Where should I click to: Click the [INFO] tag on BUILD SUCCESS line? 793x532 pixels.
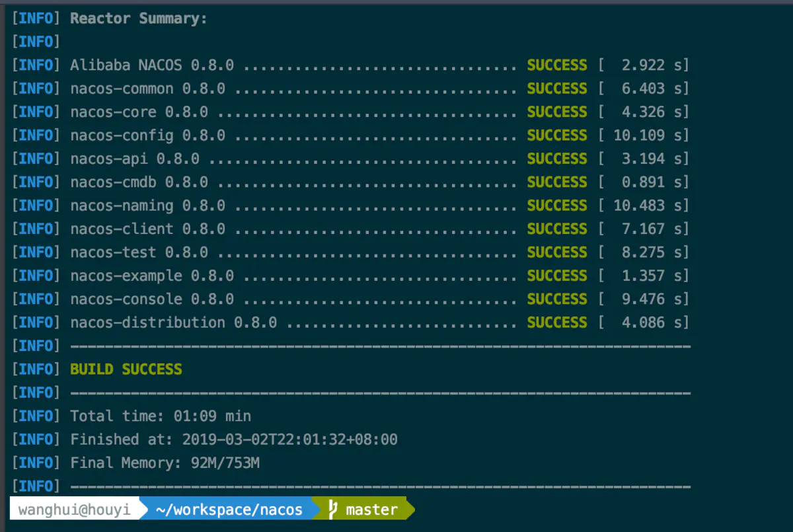pos(36,369)
